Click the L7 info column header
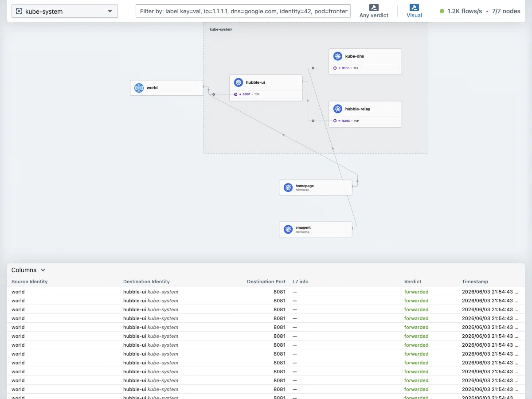The image size is (532, 399). [x=301, y=282]
